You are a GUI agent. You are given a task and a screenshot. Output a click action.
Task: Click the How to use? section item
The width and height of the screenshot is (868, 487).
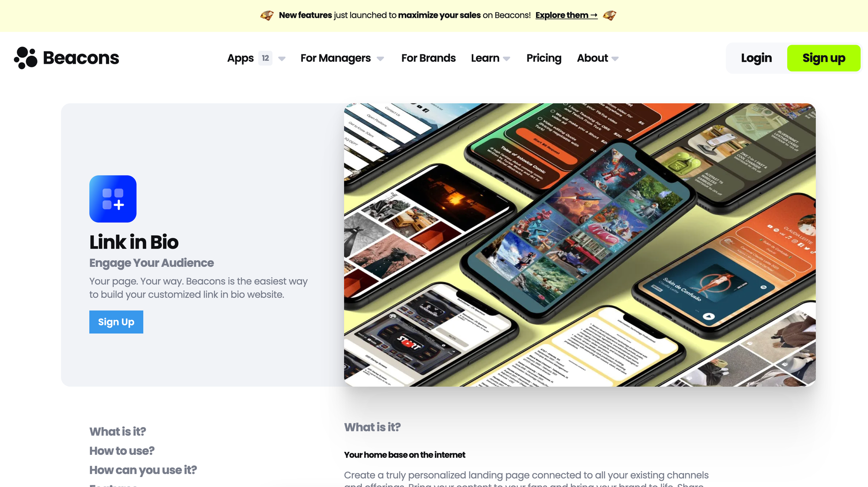point(122,451)
